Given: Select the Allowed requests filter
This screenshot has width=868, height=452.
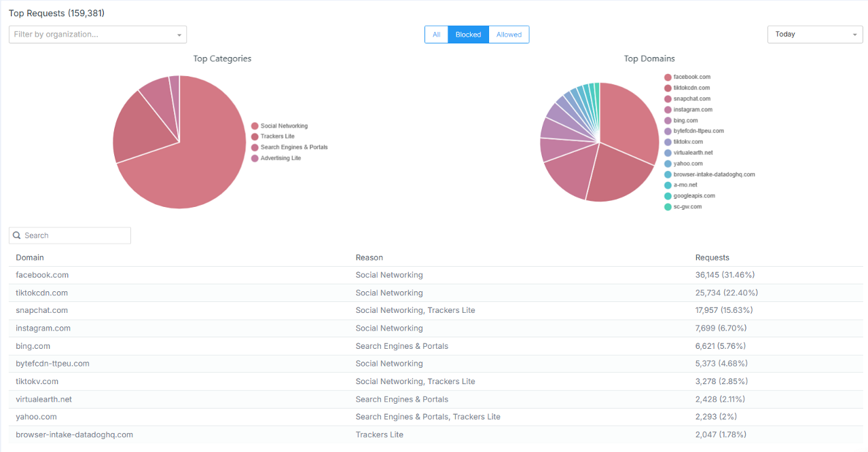Looking at the screenshot, I should 509,35.
